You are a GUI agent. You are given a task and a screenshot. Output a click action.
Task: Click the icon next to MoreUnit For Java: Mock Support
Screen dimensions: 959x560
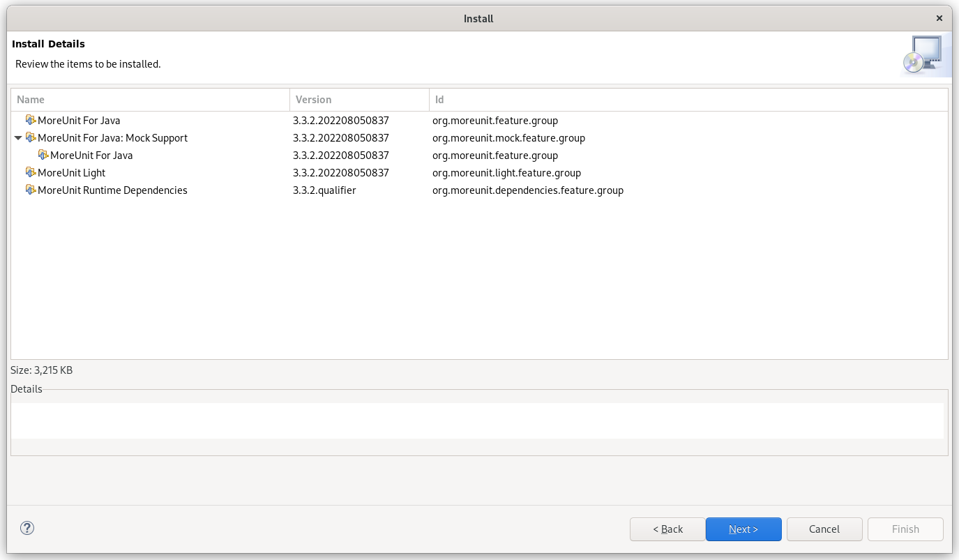pos(31,137)
